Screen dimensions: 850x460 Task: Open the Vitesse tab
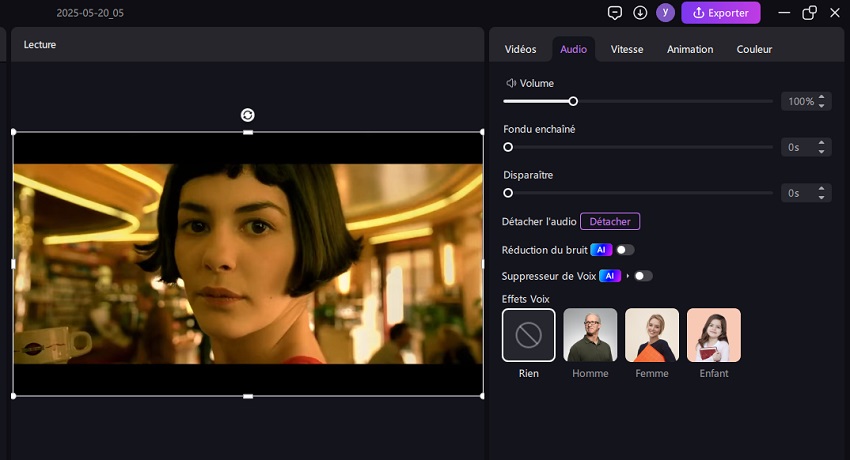click(627, 49)
